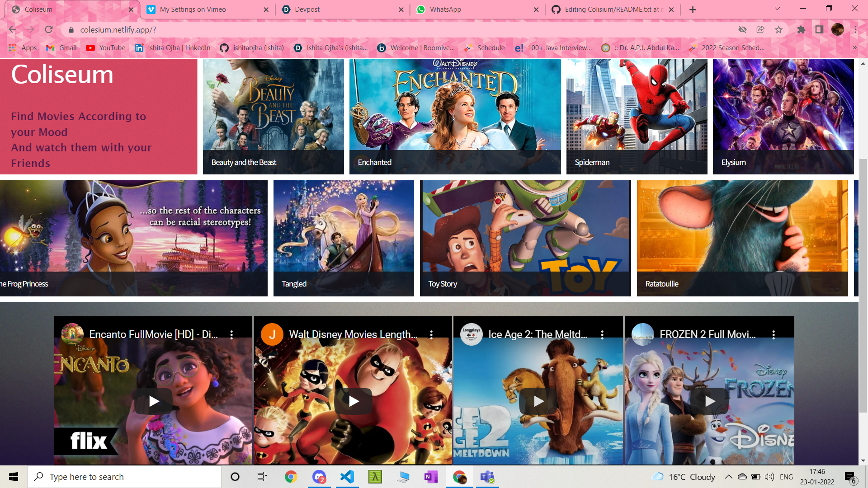Click the Chrome tab search chevron
868x488 pixels.
click(777, 9)
